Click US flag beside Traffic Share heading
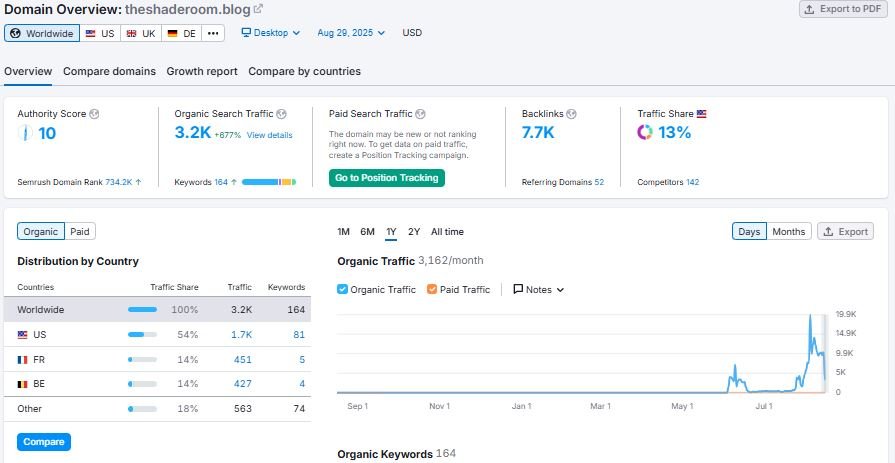 [701, 114]
